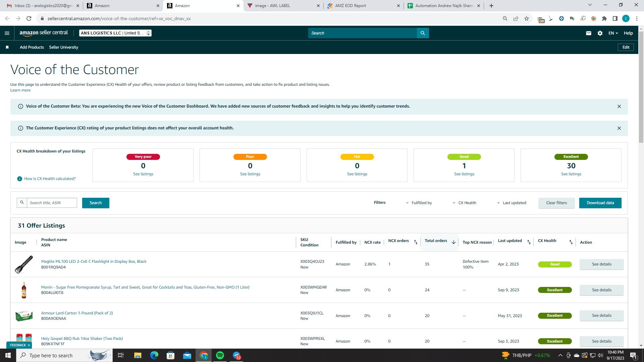The height and width of the screenshot is (362, 644).
Task: Click the Seller Central header search box
Action: coord(363,33)
